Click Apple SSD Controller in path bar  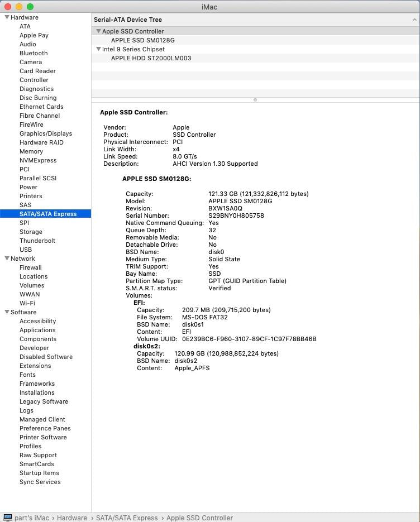199,518
